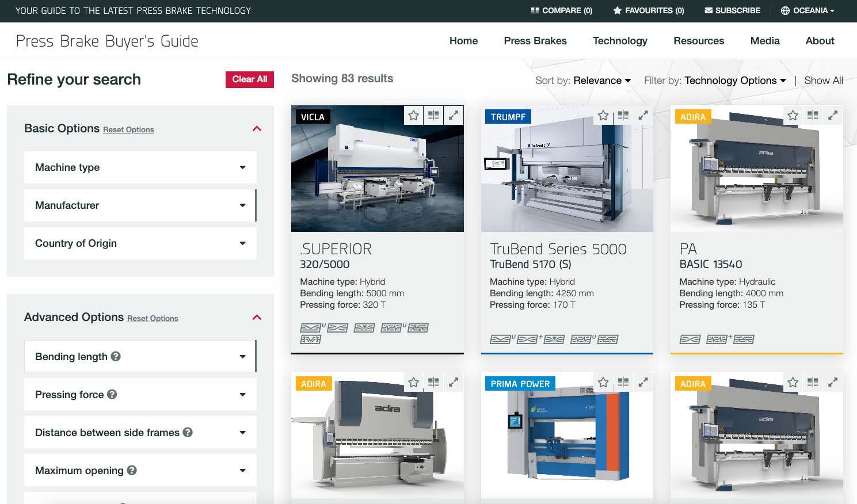Open the Maximum opening filter dropdown
The image size is (857, 504).
pyautogui.click(x=140, y=471)
